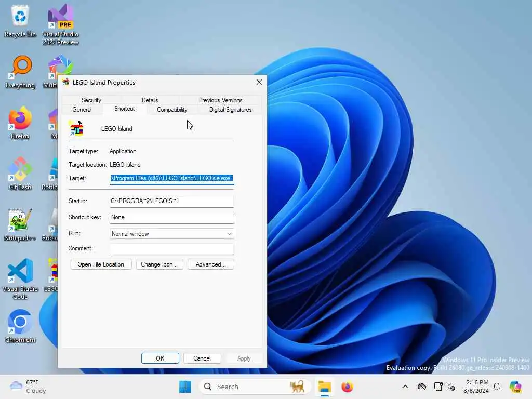Click the Application target type value

click(123, 151)
